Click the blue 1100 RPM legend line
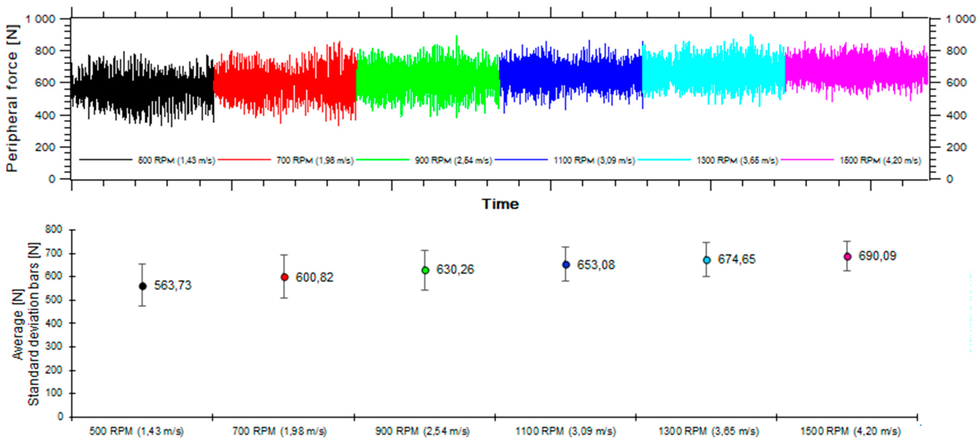980x443 pixels. click(x=521, y=160)
